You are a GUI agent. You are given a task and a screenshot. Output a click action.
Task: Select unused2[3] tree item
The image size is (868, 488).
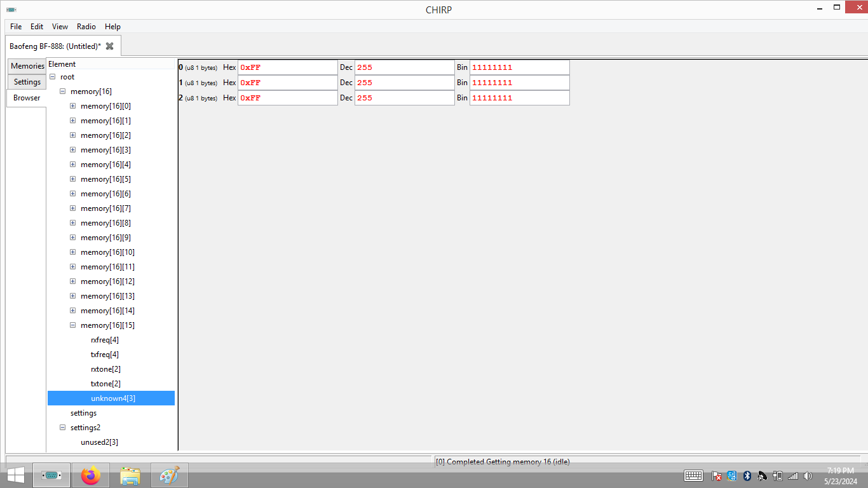tap(99, 442)
